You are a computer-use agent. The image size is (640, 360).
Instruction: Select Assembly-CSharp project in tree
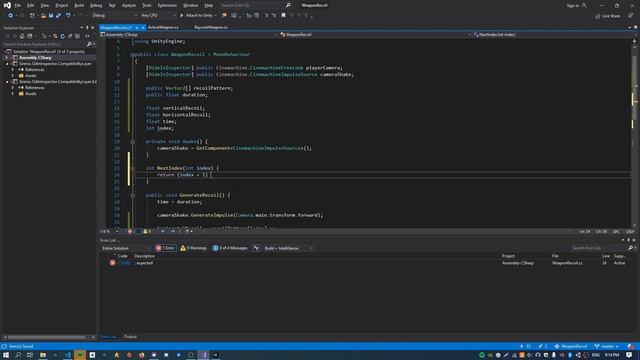click(x=35, y=58)
